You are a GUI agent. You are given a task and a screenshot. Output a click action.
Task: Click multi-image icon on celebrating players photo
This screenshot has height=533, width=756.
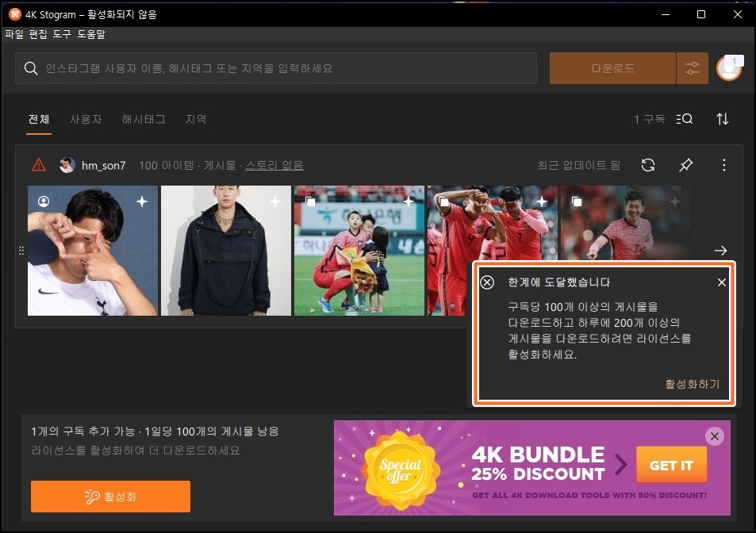pos(443,201)
